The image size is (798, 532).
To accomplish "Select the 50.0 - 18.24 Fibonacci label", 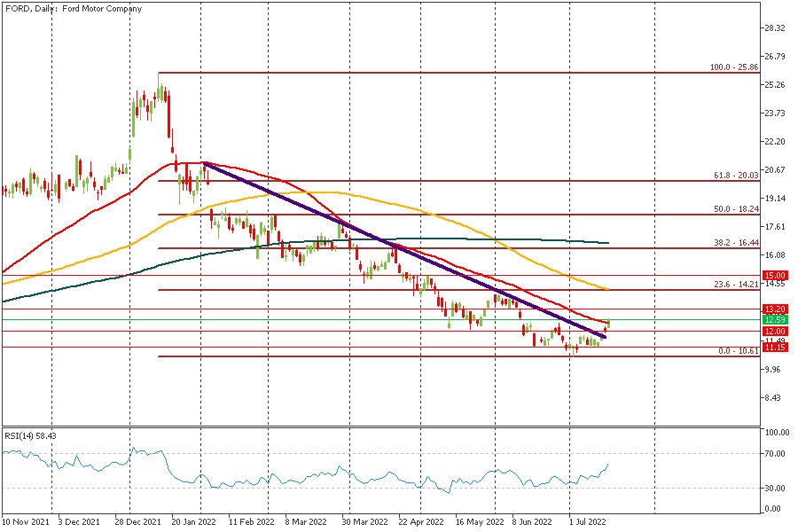I will pyautogui.click(x=735, y=209).
